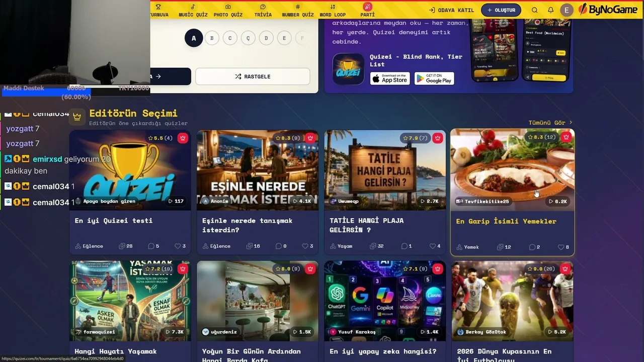Open the notifications bell
The height and width of the screenshot is (362, 644).
tap(550, 10)
